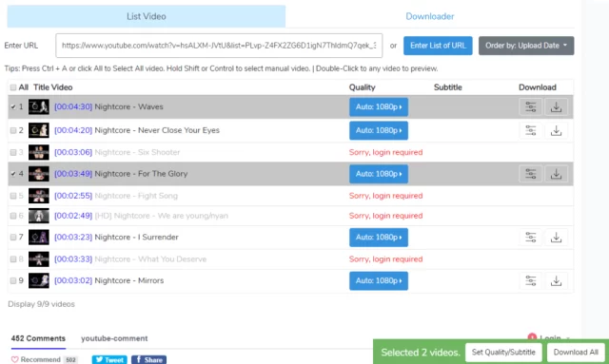
Task: Click the Subtitle column header
Action: (x=448, y=87)
